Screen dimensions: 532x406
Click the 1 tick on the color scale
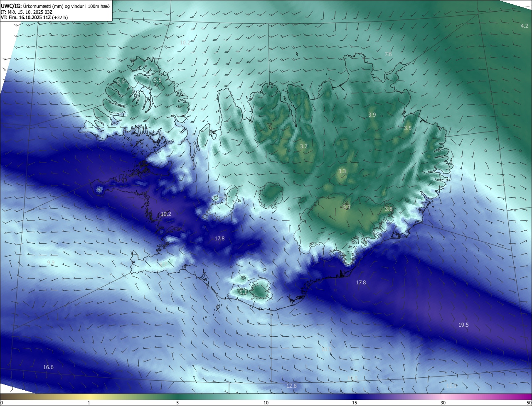89,403
